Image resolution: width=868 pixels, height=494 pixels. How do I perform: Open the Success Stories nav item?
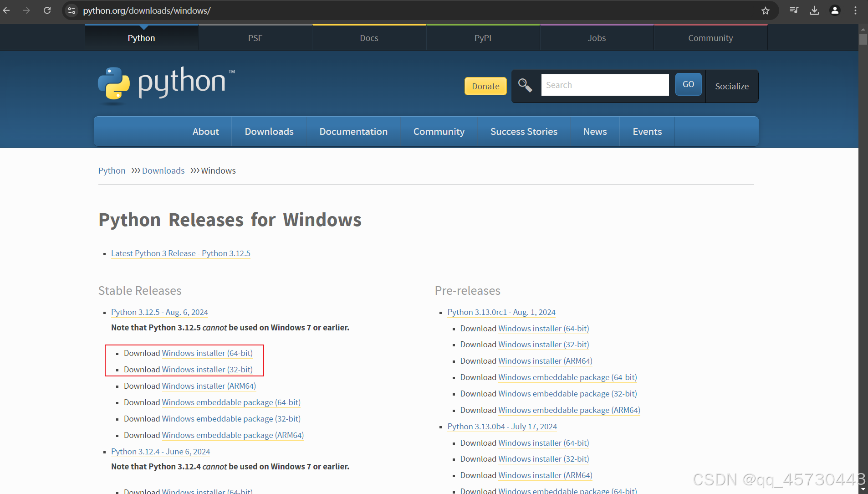click(524, 131)
